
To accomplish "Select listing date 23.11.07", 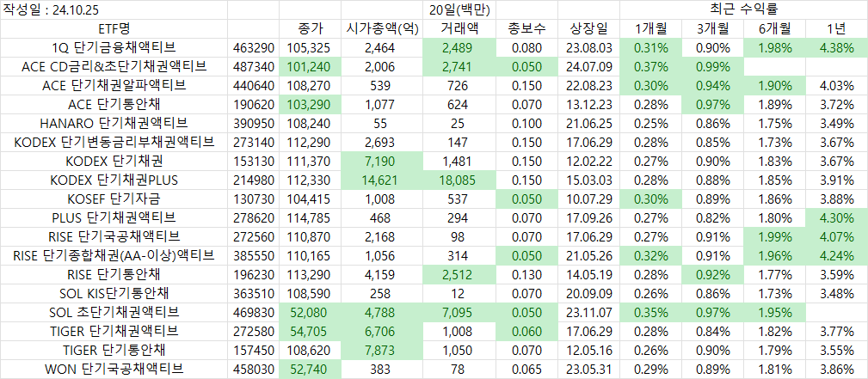I will (588, 313).
